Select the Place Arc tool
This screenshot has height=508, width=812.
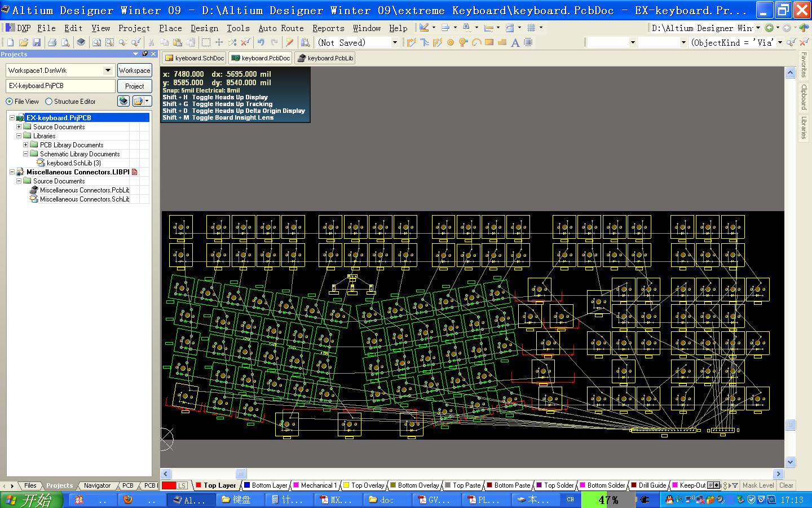[476, 42]
